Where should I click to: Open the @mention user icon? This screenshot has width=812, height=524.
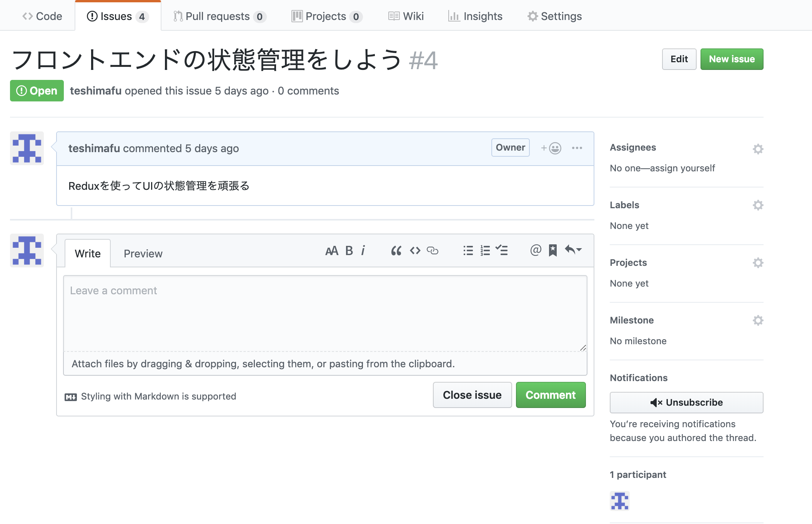coord(535,250)
